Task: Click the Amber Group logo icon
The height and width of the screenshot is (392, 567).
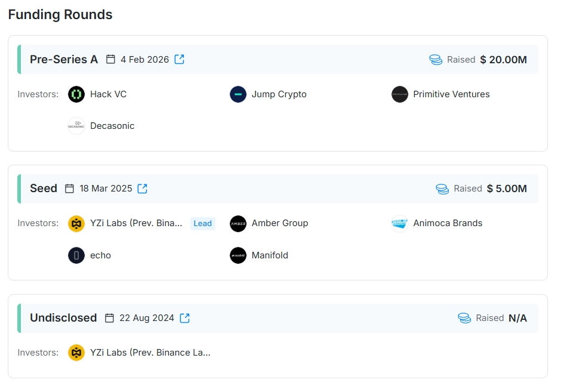Action: coord(238,223)
